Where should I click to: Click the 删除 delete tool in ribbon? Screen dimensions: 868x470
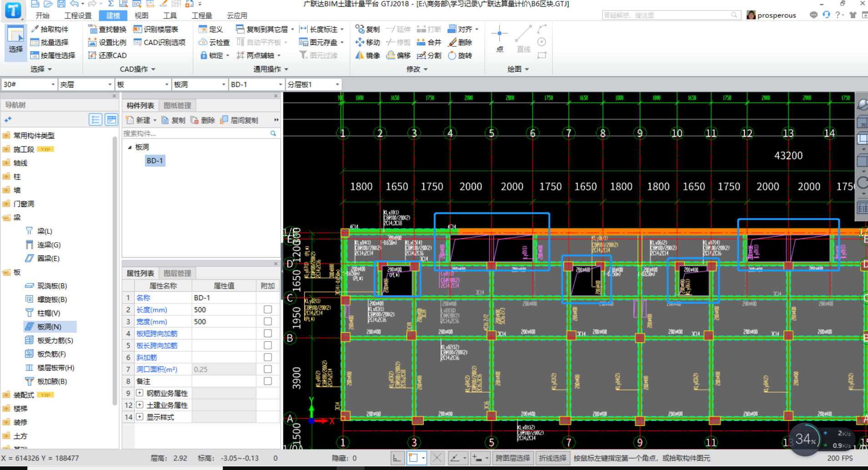(460, 42)
